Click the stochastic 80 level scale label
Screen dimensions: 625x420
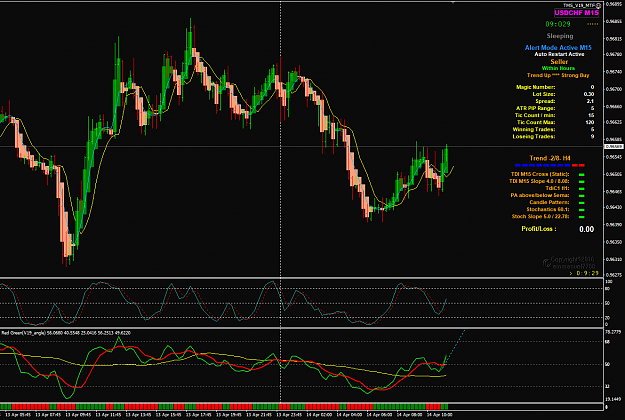click(607, 289)
